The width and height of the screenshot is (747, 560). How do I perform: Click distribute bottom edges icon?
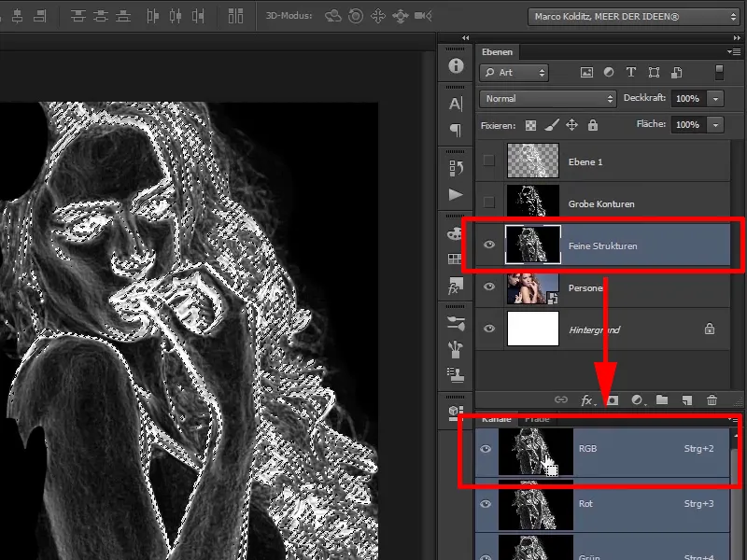(123, 16)
